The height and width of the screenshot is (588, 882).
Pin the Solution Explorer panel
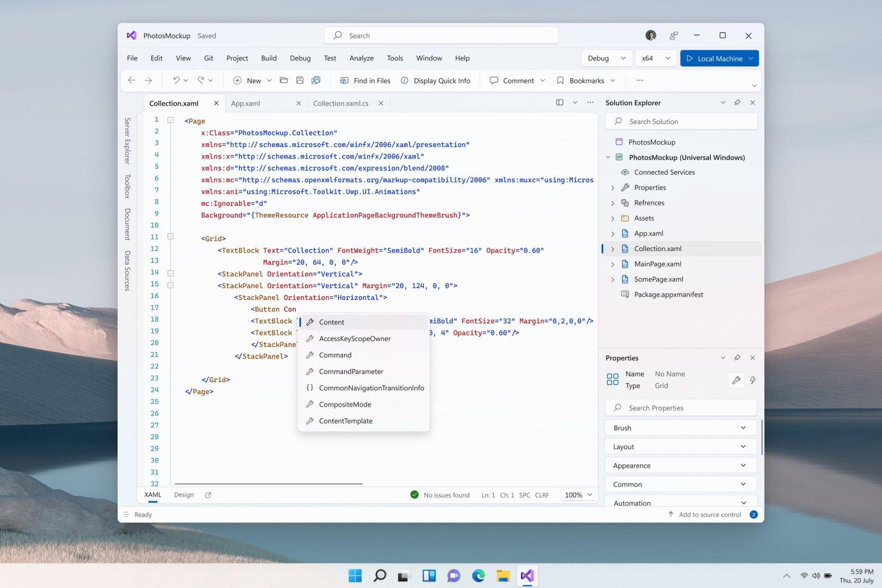point(737,102)
